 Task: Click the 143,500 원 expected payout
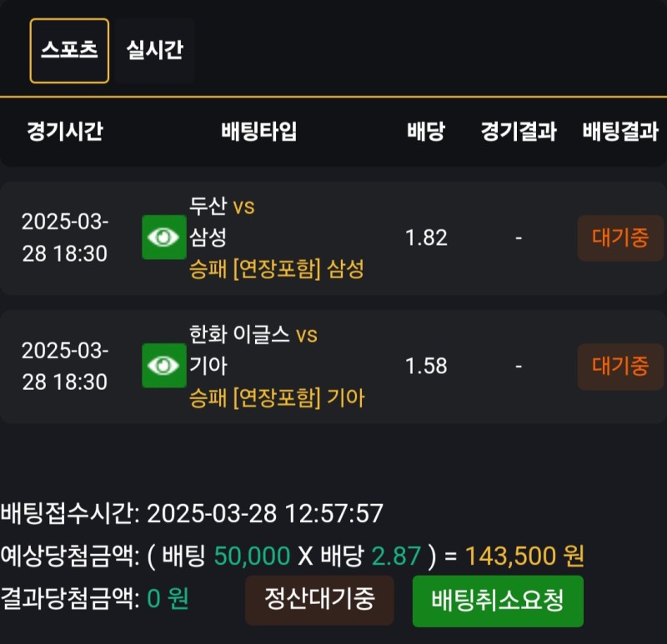tap(524, 556)
